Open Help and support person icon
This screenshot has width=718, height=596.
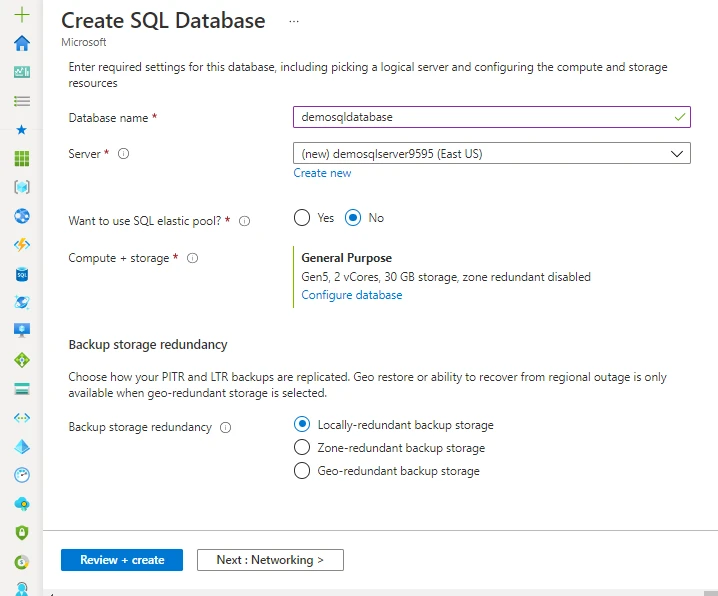[x=22, y=589]
